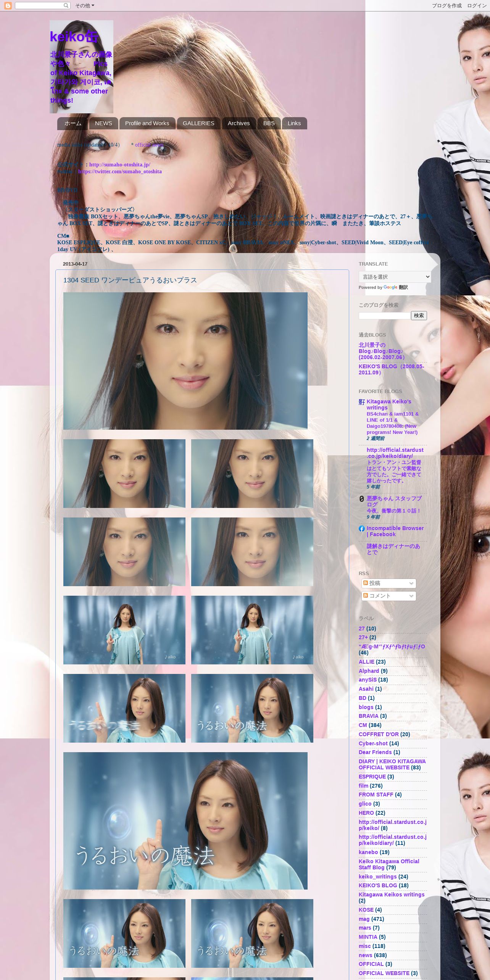Open the film (276) label

[x=363, y=786]
